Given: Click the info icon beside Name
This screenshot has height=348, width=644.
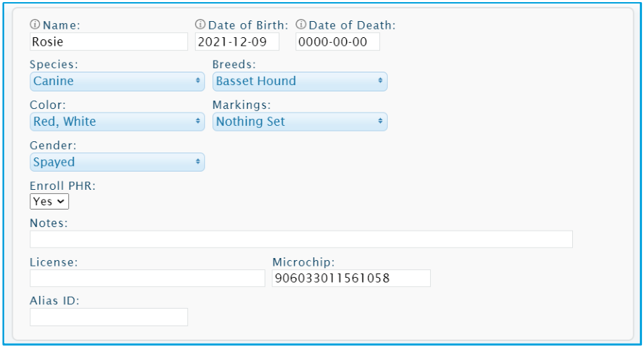Looking at the screenshot, I should tap(35, 24).
